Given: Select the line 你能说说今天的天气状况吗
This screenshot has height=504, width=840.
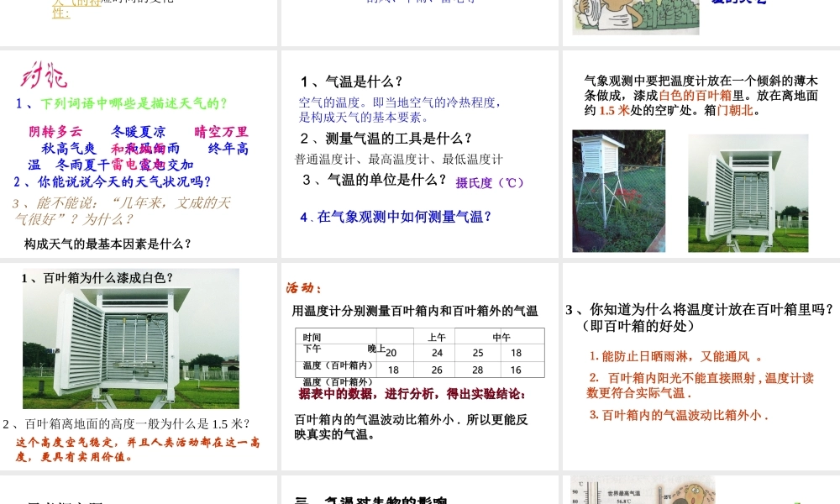Looking at the screenshot, I should (x=113, y=182).
